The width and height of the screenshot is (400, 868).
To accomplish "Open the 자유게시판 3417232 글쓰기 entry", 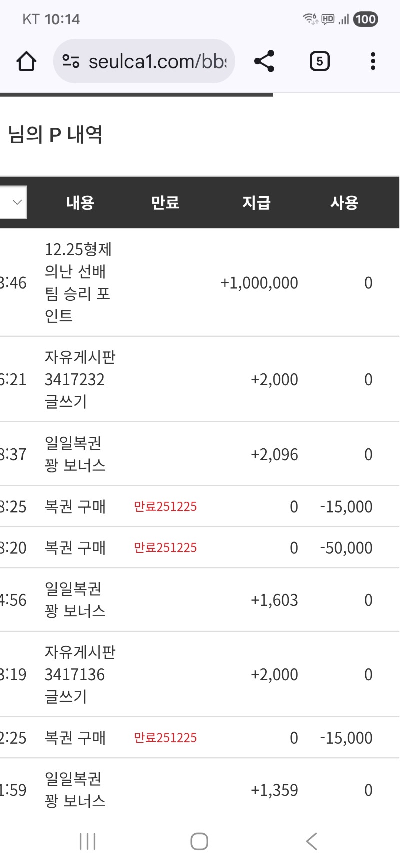I will pyautogui.click(x=80, y=379).
